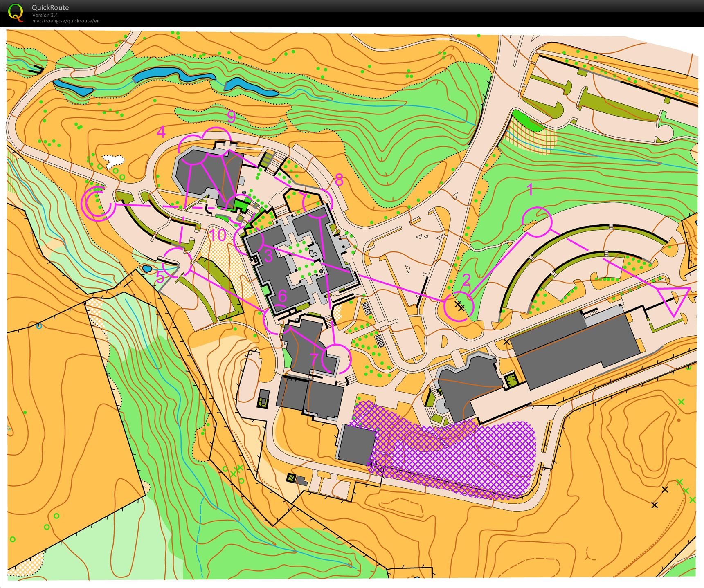
Task: Click control number 2 label
Action: tap(466, 280)
